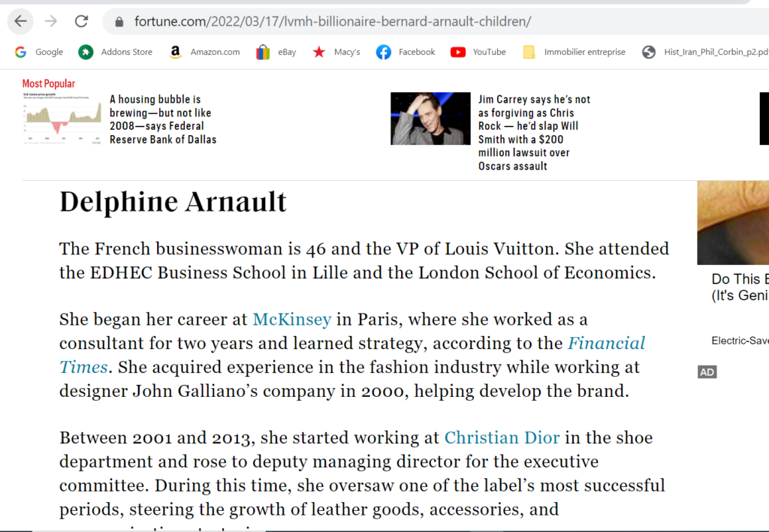The height and width of the screenshot is (532, 769).
Task: Open the Facebook bookmark label
Action: pos(417,52)
